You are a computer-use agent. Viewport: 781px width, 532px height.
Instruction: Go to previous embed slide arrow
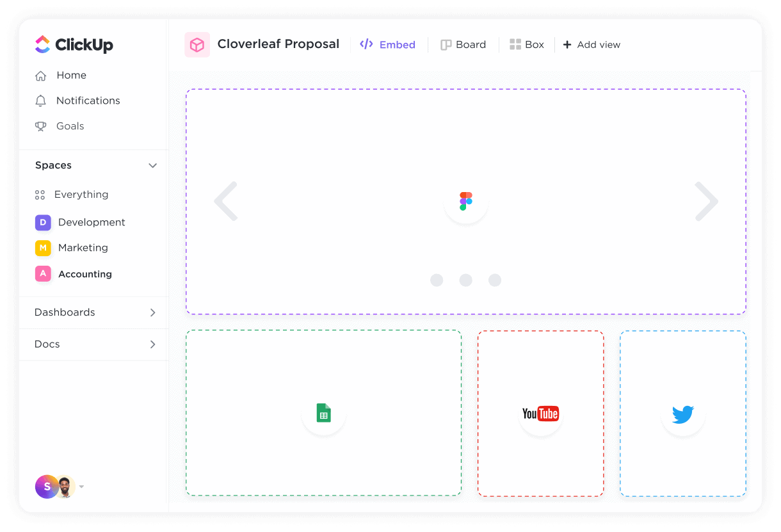pyautogui.click(x=226, y=201)
